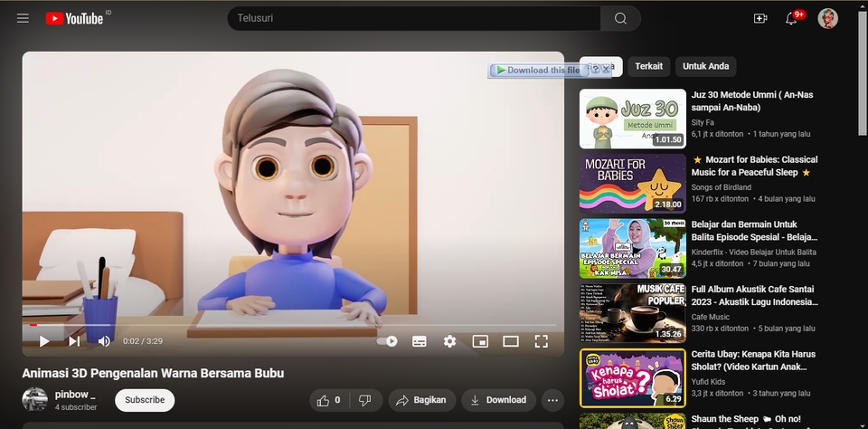
Task: Switch to theater mode
Action: (x=510, y=341)
